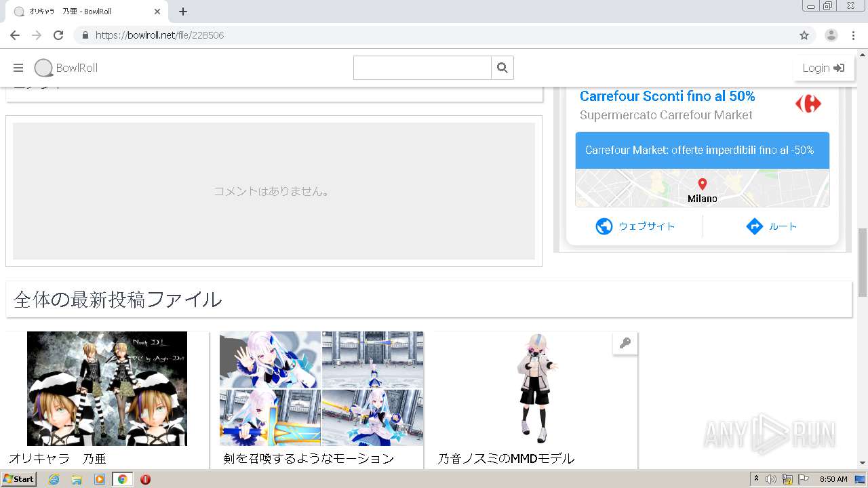Click the コメントはありません text

273,192
